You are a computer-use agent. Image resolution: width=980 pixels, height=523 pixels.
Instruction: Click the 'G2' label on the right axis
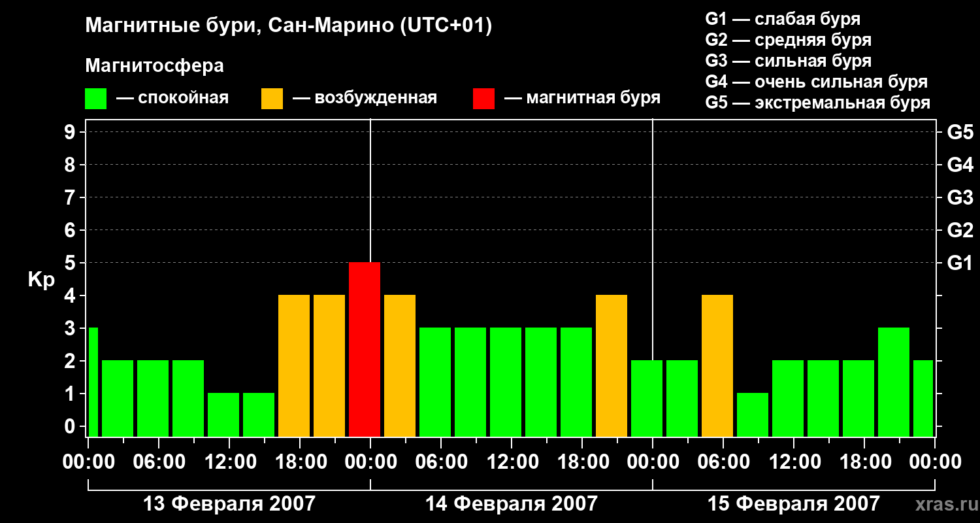tap(960, 230)
